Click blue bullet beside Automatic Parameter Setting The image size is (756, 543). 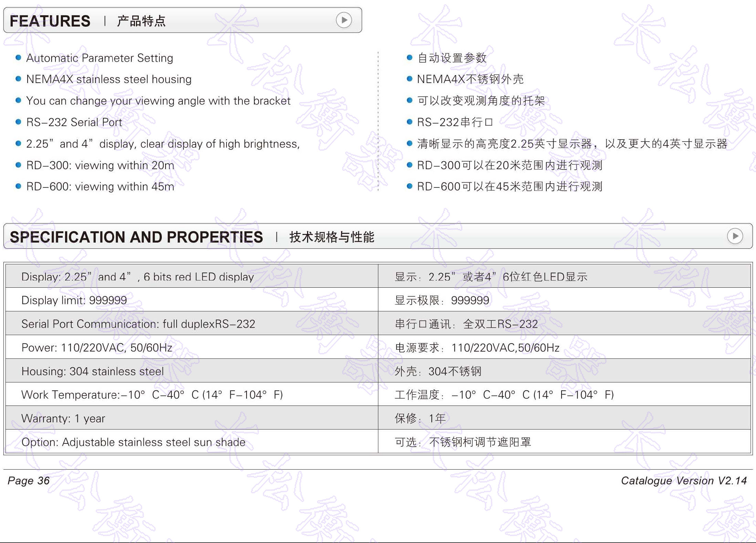pos(19,58)
